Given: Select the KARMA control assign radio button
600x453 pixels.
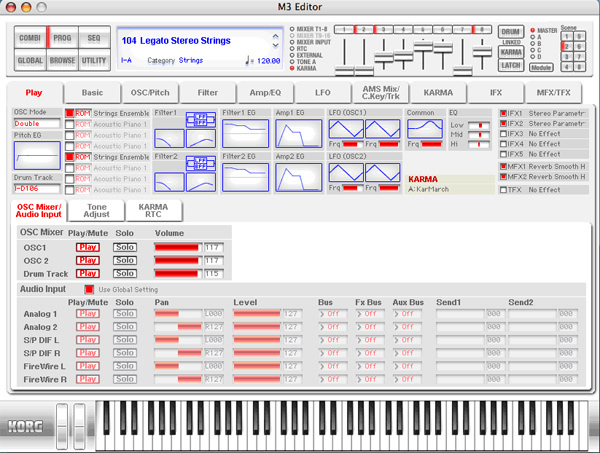Looking at the screenshot, I should coord(292,68).
